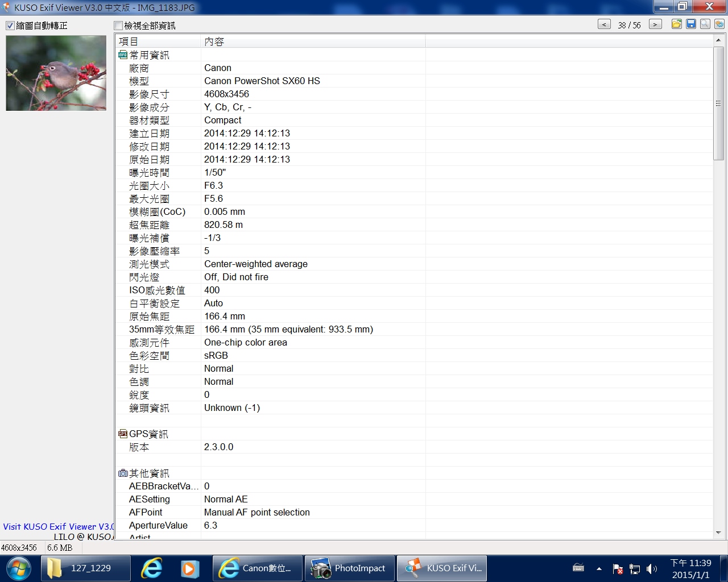
Task: Select the 35mm等效焦距 row
Action: [413, 329]
